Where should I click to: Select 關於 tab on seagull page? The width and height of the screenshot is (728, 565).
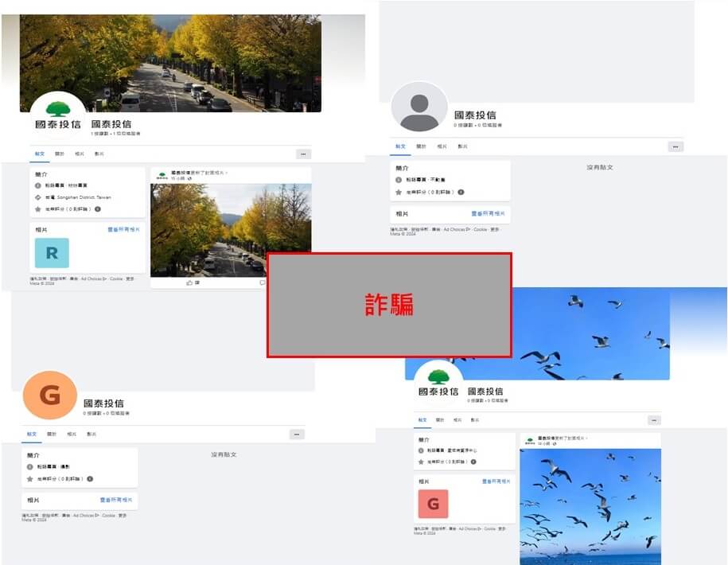click(440, 419)
